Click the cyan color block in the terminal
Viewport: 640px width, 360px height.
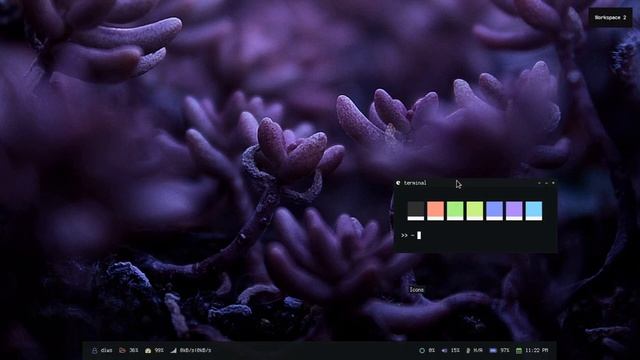point(533,211)
